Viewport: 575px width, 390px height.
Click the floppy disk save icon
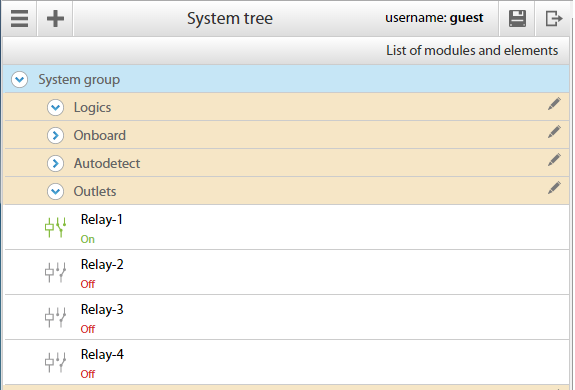point(517,18)
